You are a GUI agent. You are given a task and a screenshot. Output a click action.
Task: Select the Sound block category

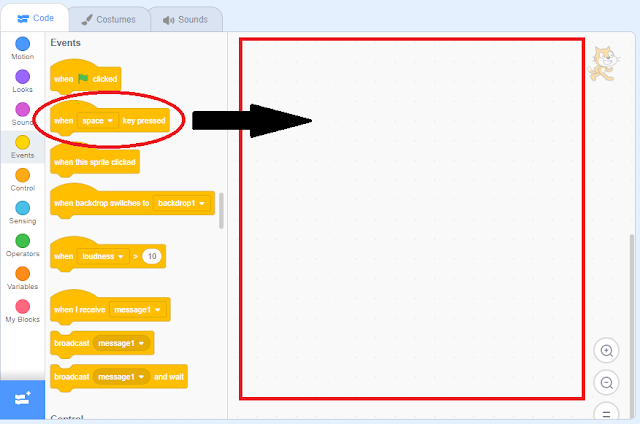coord(22,114)
